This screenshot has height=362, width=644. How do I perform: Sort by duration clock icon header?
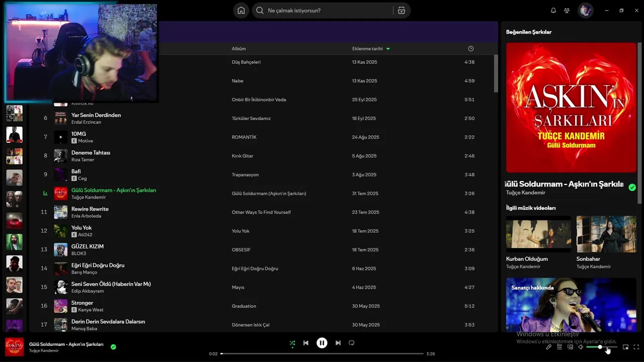471,49
